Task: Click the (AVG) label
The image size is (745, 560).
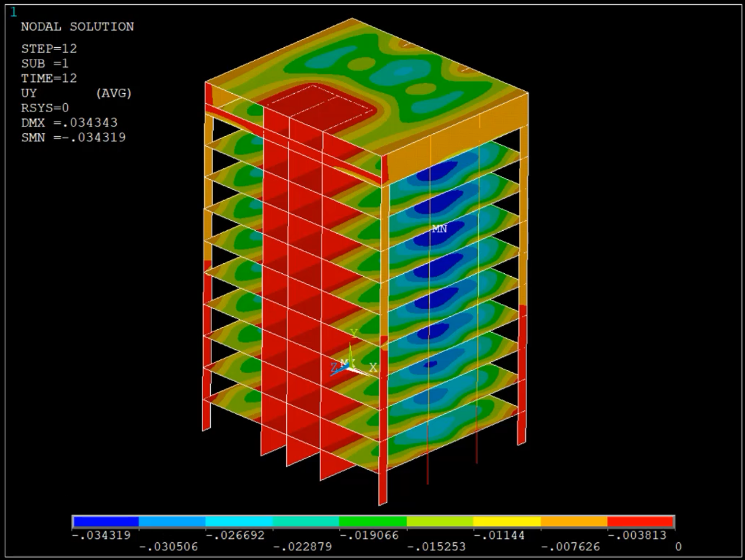Action: tap(113, 93)
